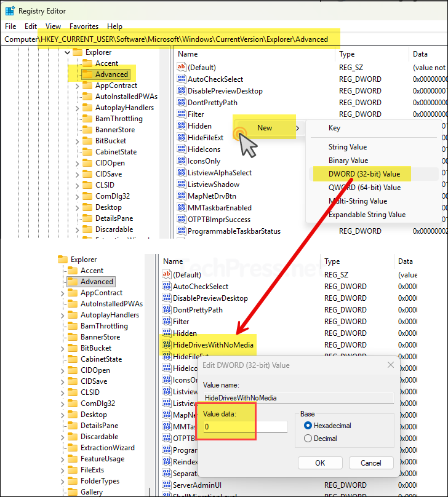Screen dimensions: 448x497
Task: Select the Hexadecimal base option
Action: click(x=308, y=426)
